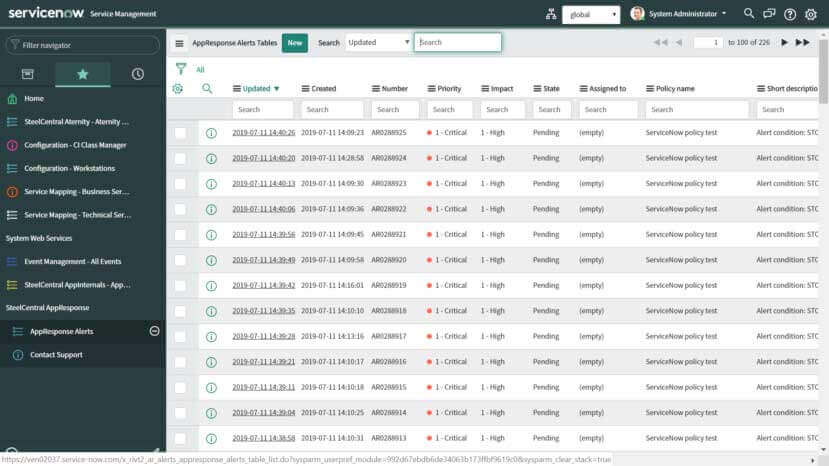The width and height of the screenshot is (829, 466).
Task: Click the horizontal scrollbar right arrow
Action: (813, 460)
